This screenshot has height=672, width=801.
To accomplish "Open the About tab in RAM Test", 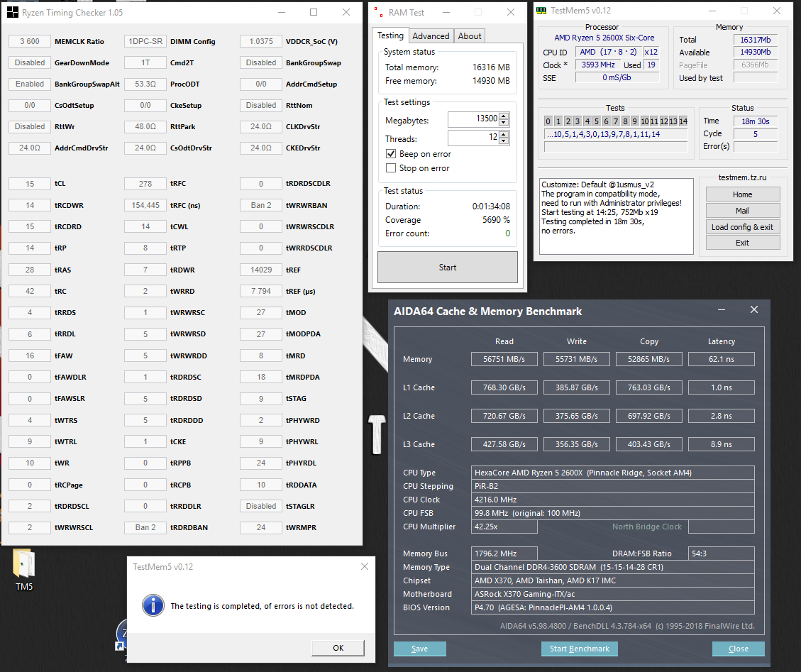I will tap(470, 36).
